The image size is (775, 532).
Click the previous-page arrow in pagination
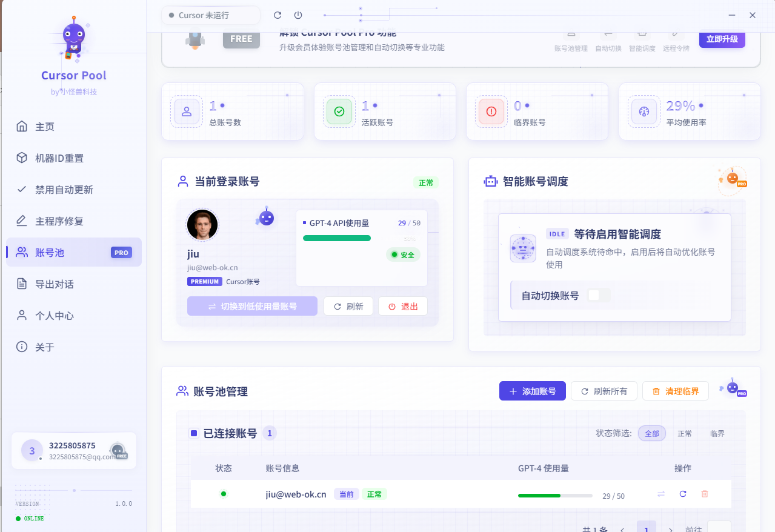pos(622,530)
